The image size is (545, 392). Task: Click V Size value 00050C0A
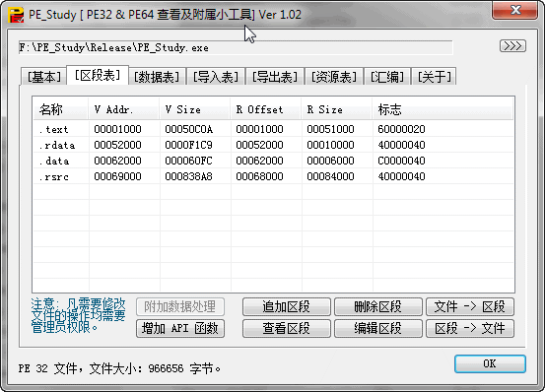click(189, 129)
